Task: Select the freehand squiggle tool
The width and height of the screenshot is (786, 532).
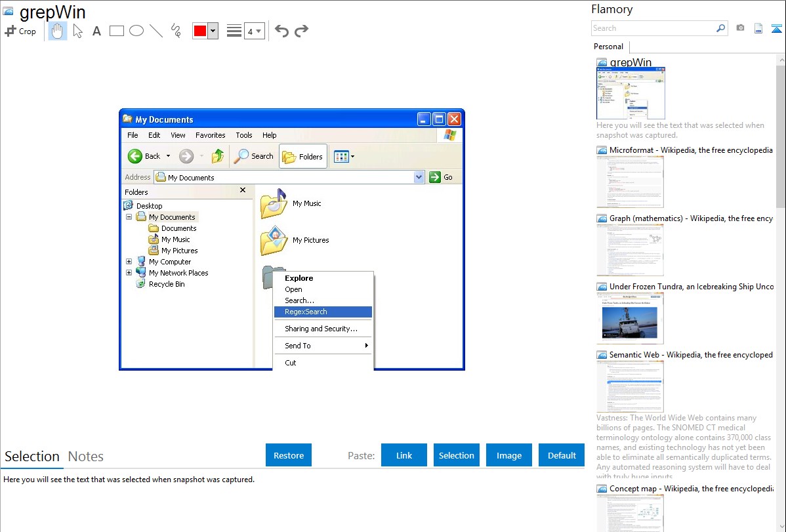Action: (176, 31)
